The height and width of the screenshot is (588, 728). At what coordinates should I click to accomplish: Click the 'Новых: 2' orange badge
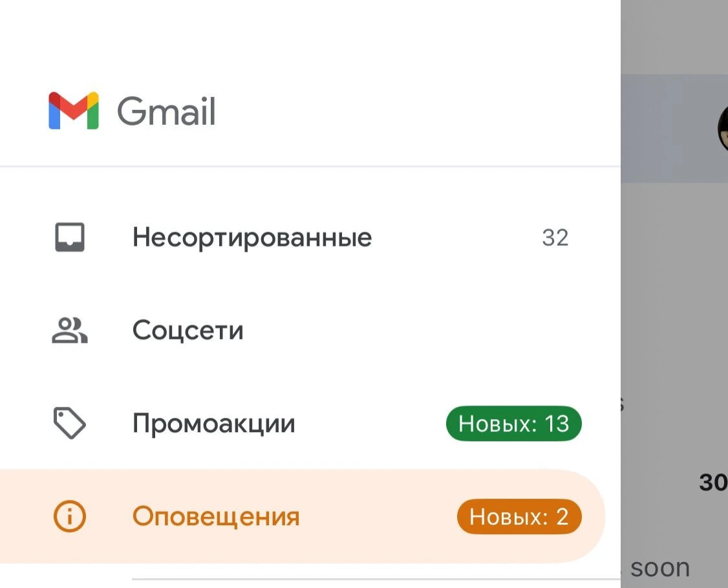pyautogui.click(x=519, y=516)
